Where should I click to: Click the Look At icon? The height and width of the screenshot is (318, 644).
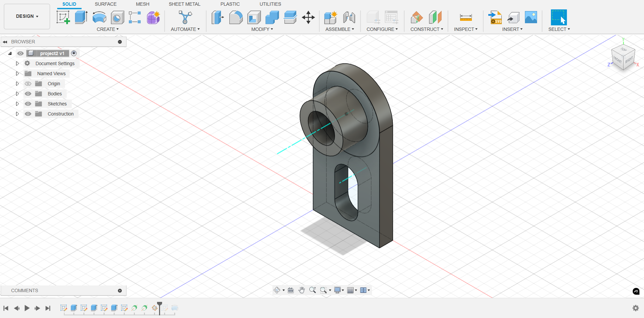click(x=291, y=290)
